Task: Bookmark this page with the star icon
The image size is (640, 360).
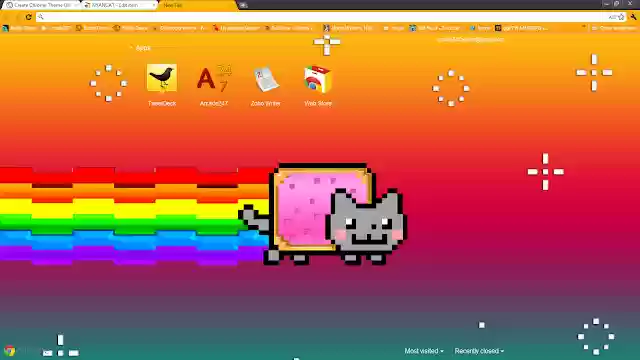Action: (x=621, y=17)
